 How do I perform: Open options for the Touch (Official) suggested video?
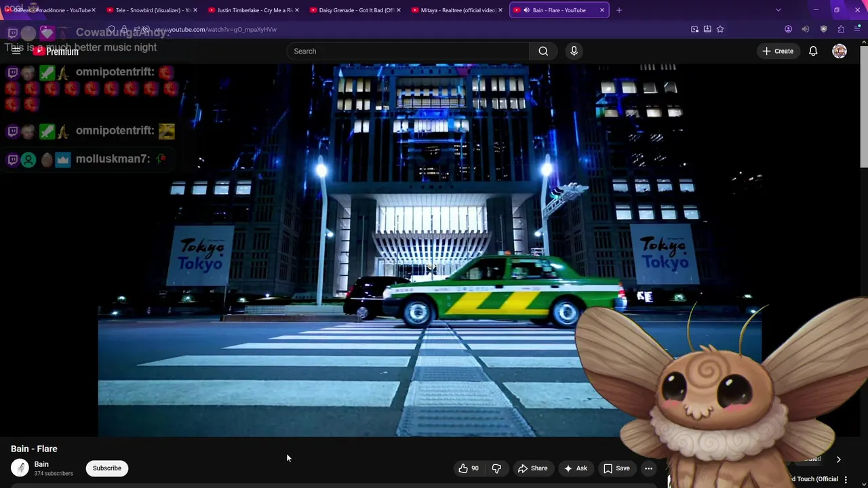(846, 479)
